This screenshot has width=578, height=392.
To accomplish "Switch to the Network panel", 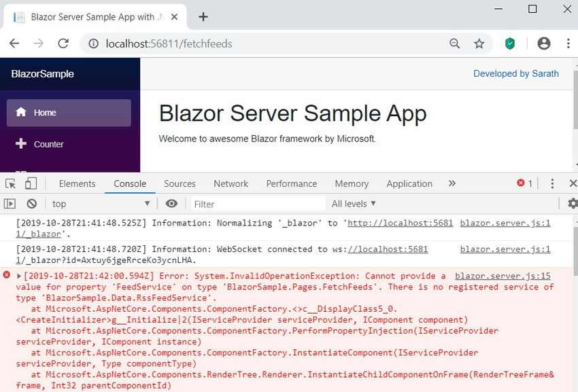I will [231, 183].
